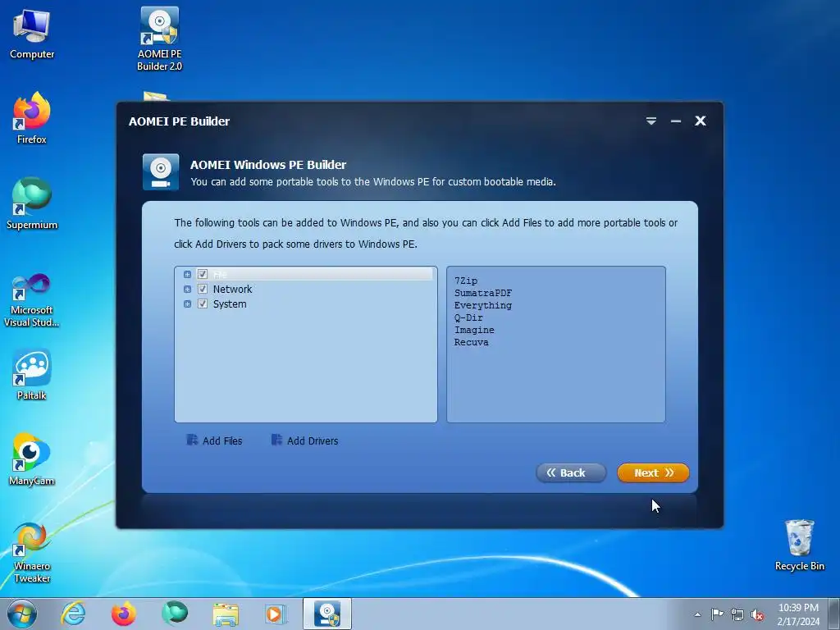Click 7Zip in the tools list
Viewport: 840px width, 630px height.
tap(466, 281)
